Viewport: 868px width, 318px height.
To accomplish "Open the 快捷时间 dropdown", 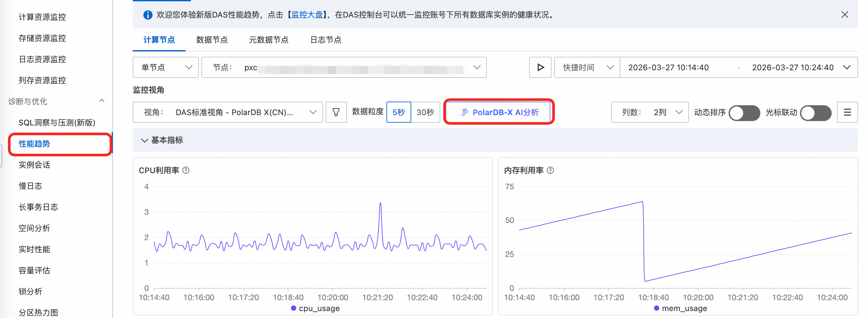I will click(x=587, y=67).
